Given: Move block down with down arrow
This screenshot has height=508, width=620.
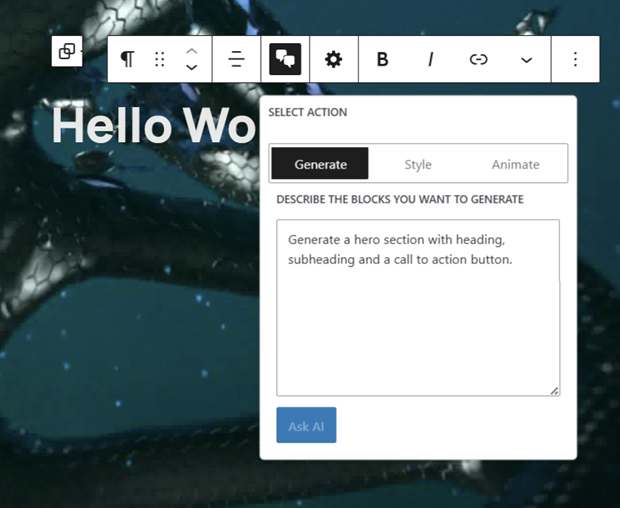Looking at the screenshot, I should [192, 68].
